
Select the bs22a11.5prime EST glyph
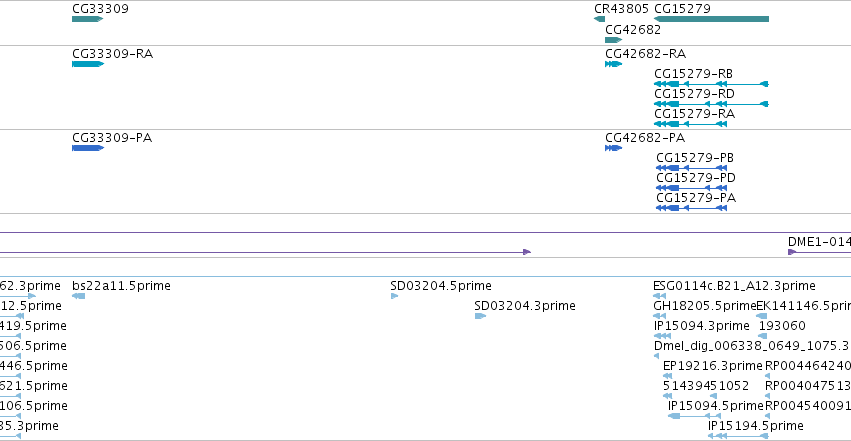(x=78, y=296)
